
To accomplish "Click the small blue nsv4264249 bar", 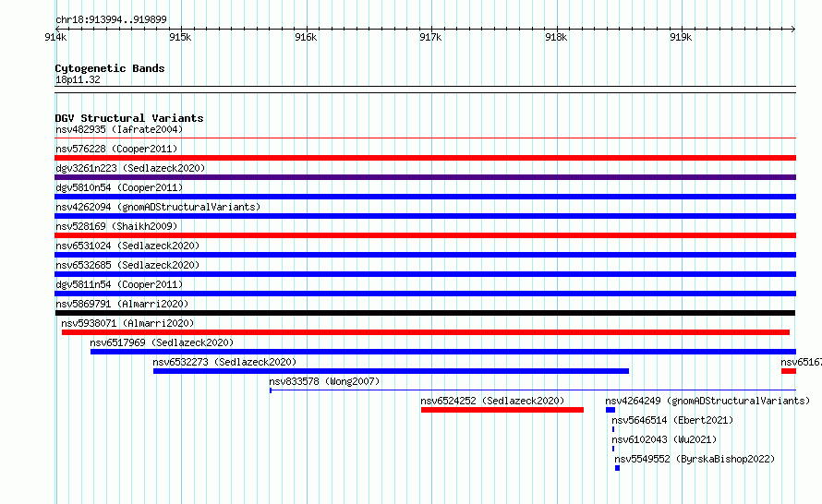I will (x=610, y=410).
